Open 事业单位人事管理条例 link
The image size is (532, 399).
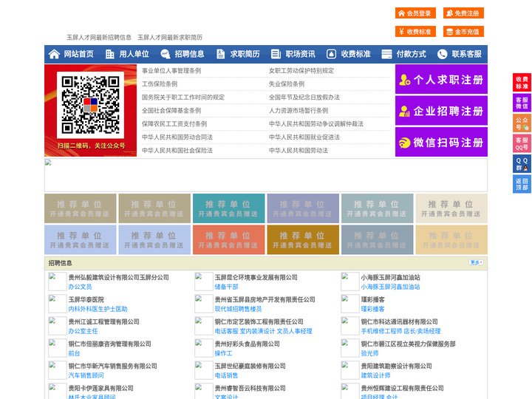click(x=171, y=71)
